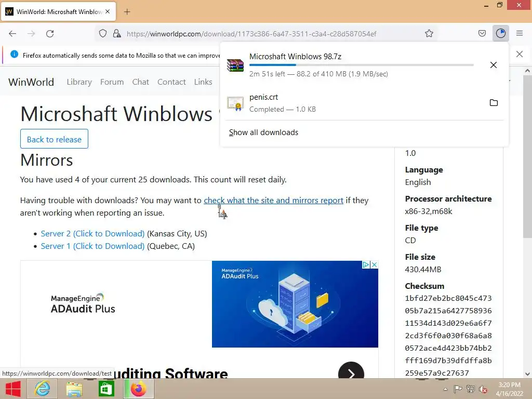This screenshot has height=399, width=532.
Task: Open the Forum nav item
Action: click(x=112, y=82)
